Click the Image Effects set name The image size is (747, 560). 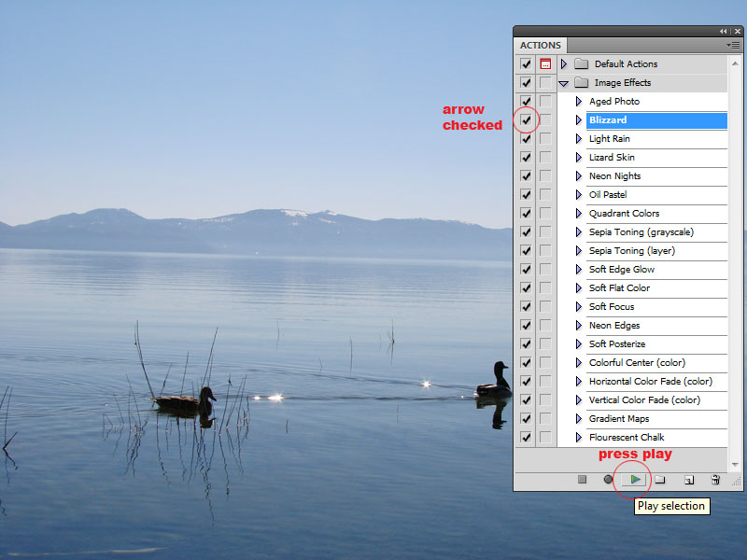click(x=623, y=82)
